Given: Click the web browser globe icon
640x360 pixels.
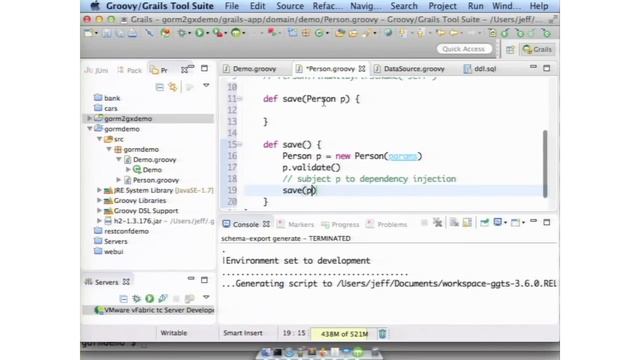Looking at the screenshot, I should click(388, 33).
